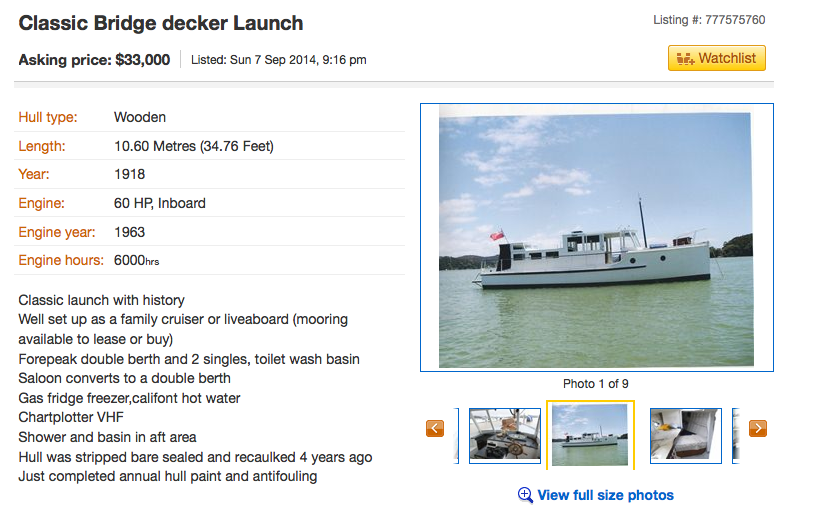The height and width of the screenshot is (506, 840).
Task: Select the ship's wheel cabin thumbnail
Action: coord(505,435)
